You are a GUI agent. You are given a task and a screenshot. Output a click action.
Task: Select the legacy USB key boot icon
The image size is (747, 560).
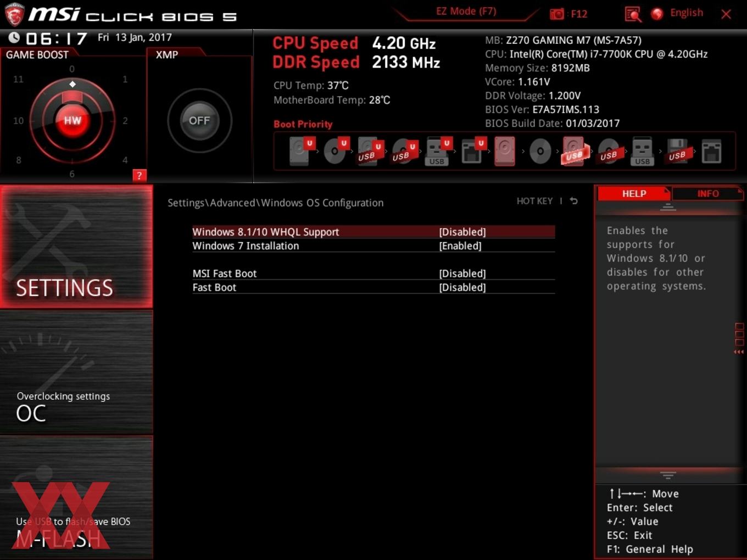(x=643, y=151)
